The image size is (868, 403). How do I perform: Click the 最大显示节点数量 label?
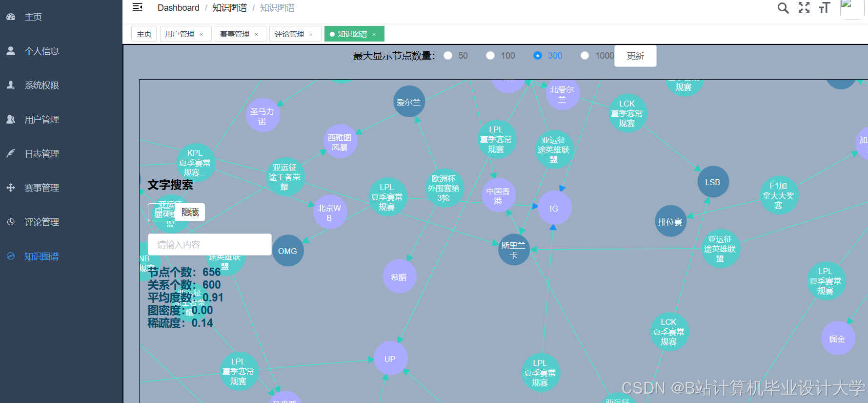(x=394, y=56)
